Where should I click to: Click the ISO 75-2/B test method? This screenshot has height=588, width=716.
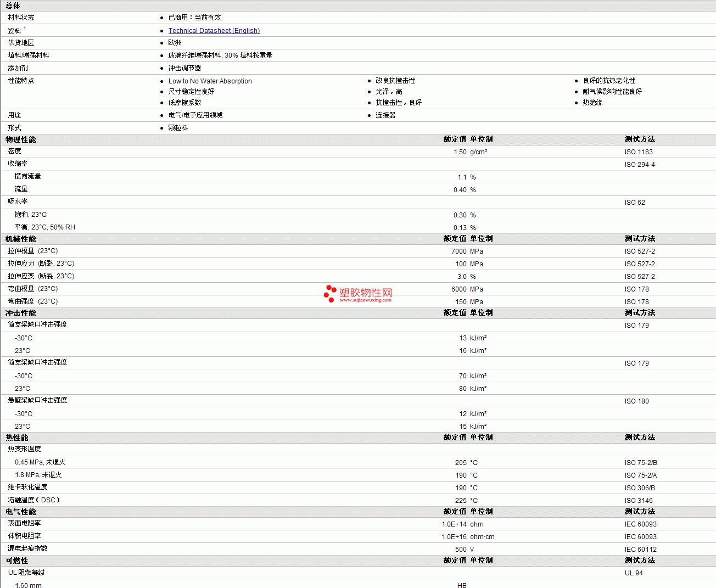(641, 463)
